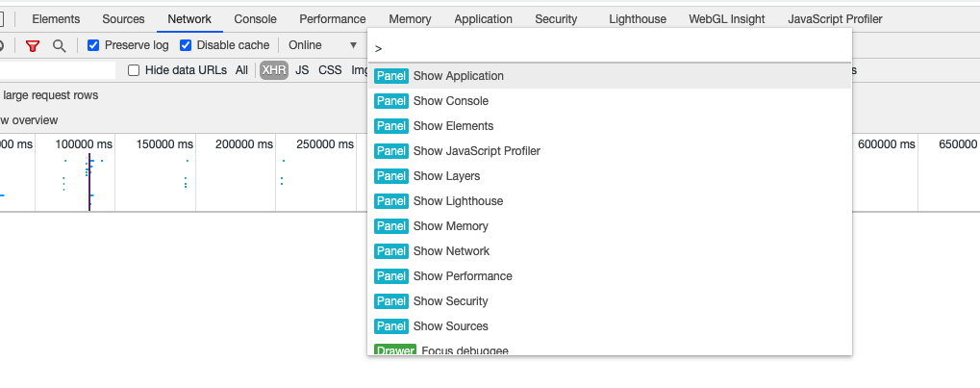
Task: Toggle the Disable cache checkbox
Action: click(186, 45)
